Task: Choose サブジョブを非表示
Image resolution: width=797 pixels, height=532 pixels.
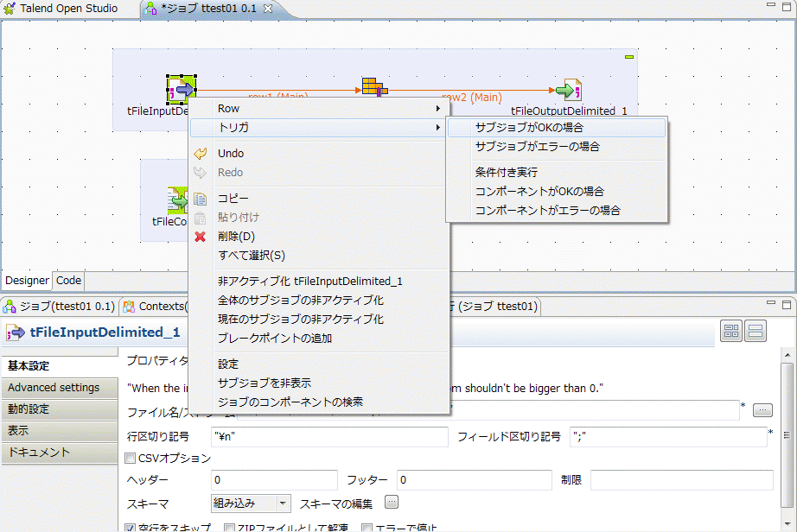Action: 319,383
